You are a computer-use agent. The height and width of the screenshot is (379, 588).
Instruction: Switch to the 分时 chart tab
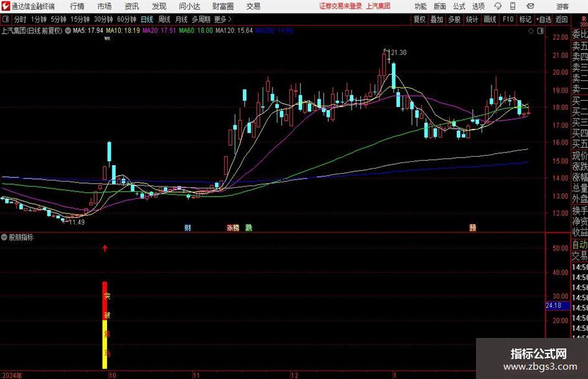coord(20,19)
